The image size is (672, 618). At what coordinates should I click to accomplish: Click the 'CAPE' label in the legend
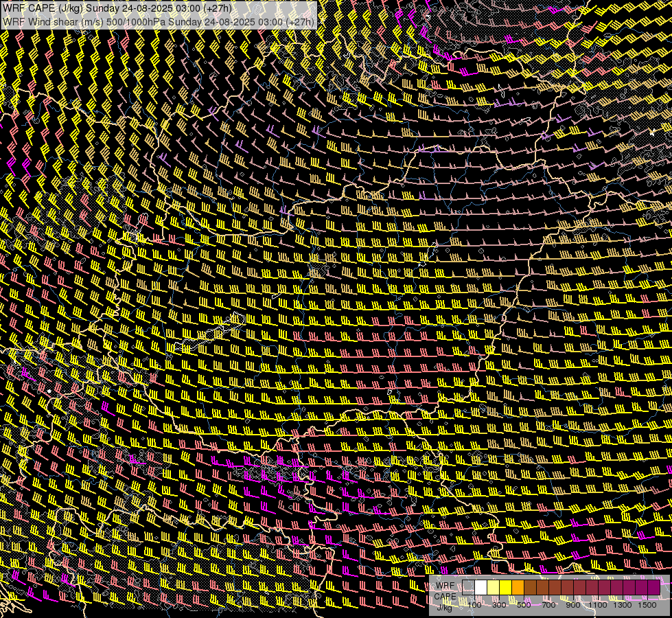pos(445,597)
